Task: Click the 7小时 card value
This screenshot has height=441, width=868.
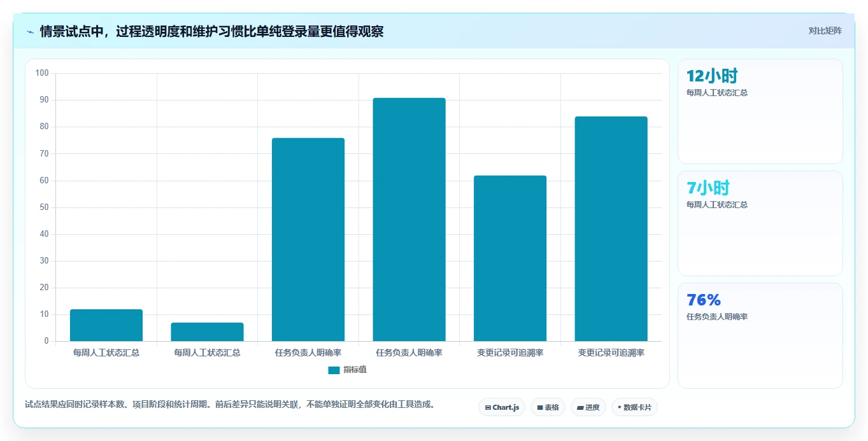Action: (708, 188)
